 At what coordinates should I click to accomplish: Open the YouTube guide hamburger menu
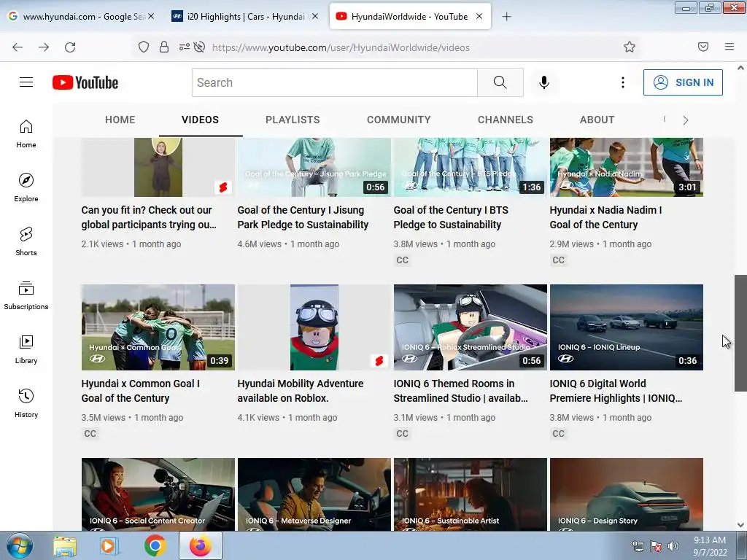26,82
